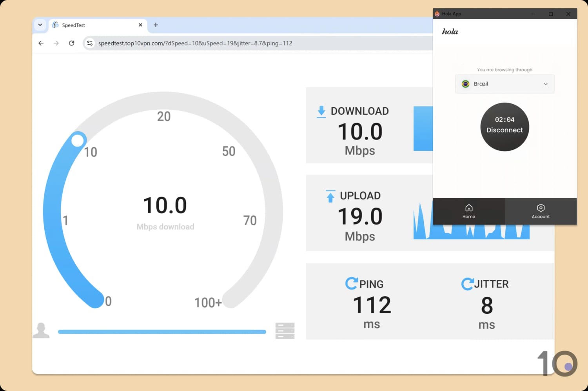Click the UPLOAD label
The image size is (588, 391).
[360, 195]
